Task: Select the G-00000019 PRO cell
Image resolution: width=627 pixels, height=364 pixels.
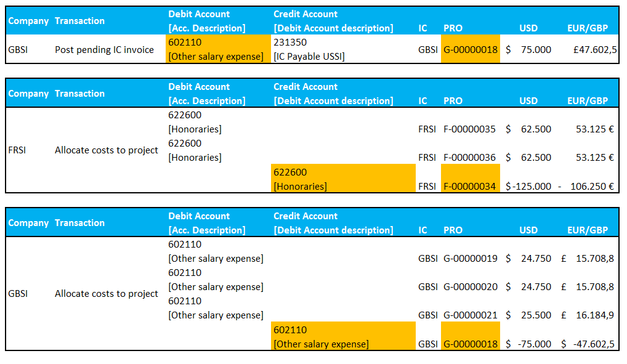Action: click(x=470, y=259)
